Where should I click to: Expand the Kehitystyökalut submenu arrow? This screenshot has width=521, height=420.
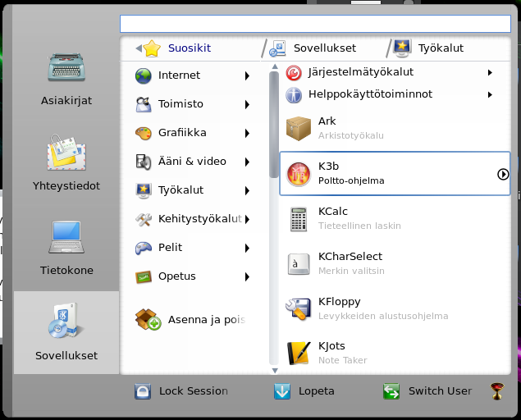[247, 219]
